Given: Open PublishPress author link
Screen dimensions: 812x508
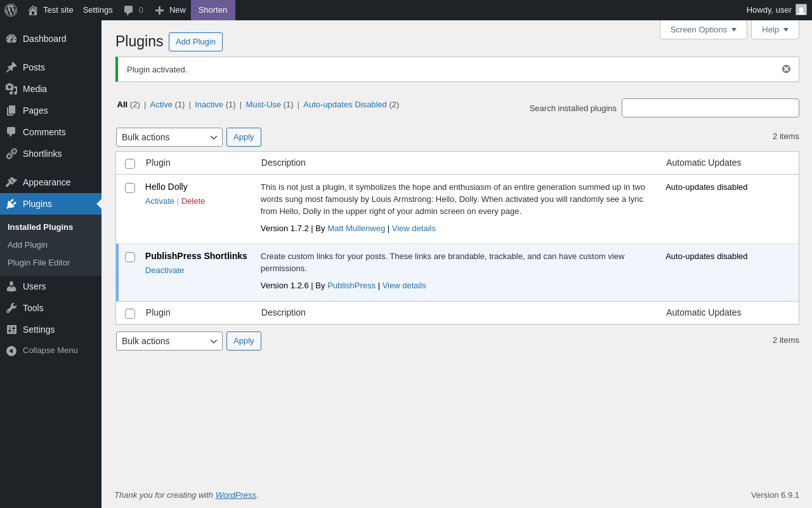Looking at the screenshot, I should (351, 286).
